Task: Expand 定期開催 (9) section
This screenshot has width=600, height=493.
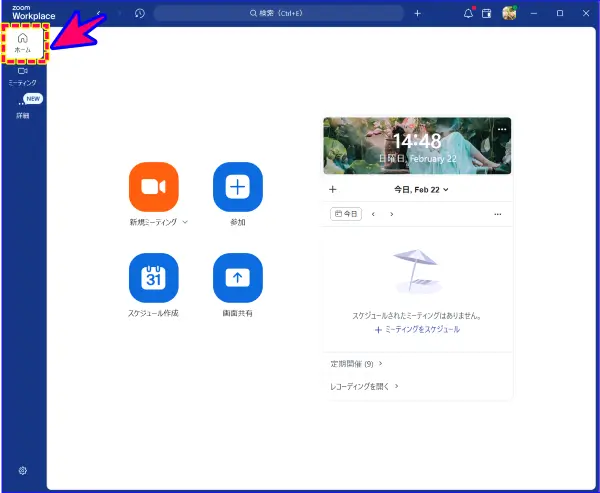Action: [356, 364]
